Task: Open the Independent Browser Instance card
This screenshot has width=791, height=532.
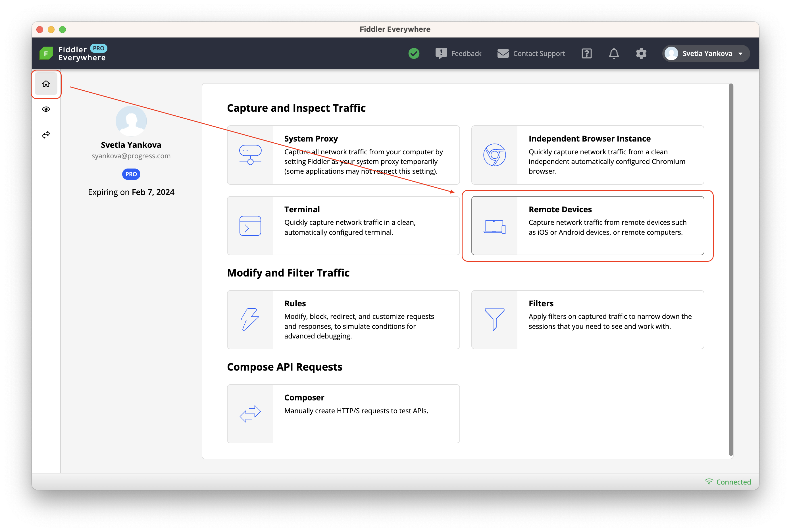Action: click(588, 155)
